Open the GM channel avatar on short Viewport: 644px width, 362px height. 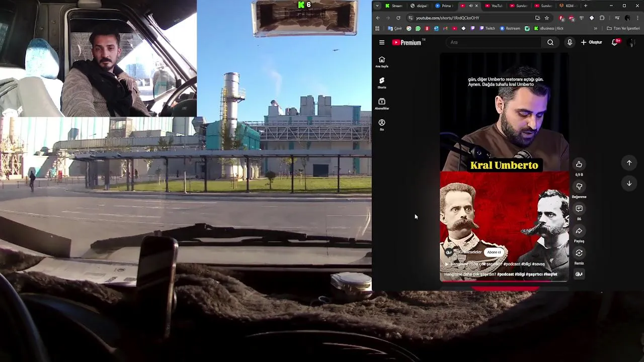pyautogui.click(x=449, y=252)
